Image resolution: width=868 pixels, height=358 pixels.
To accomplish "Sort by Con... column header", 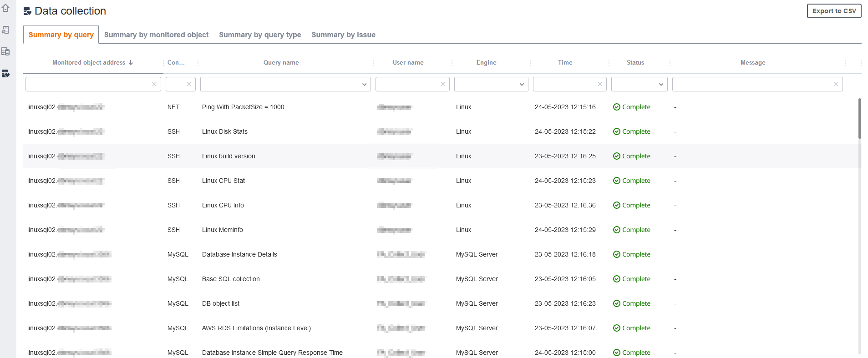I will click(x=176, y=63).
